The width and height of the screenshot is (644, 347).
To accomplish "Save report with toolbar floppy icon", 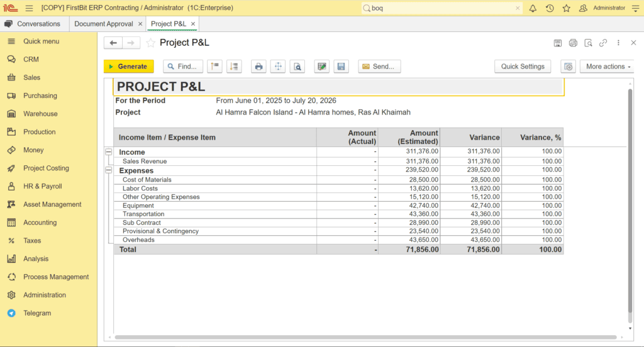I will [x=341, y=67].
